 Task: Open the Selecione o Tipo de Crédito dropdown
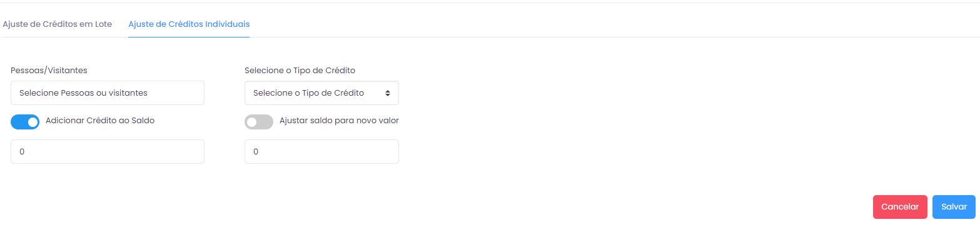(x=321, y=93)
